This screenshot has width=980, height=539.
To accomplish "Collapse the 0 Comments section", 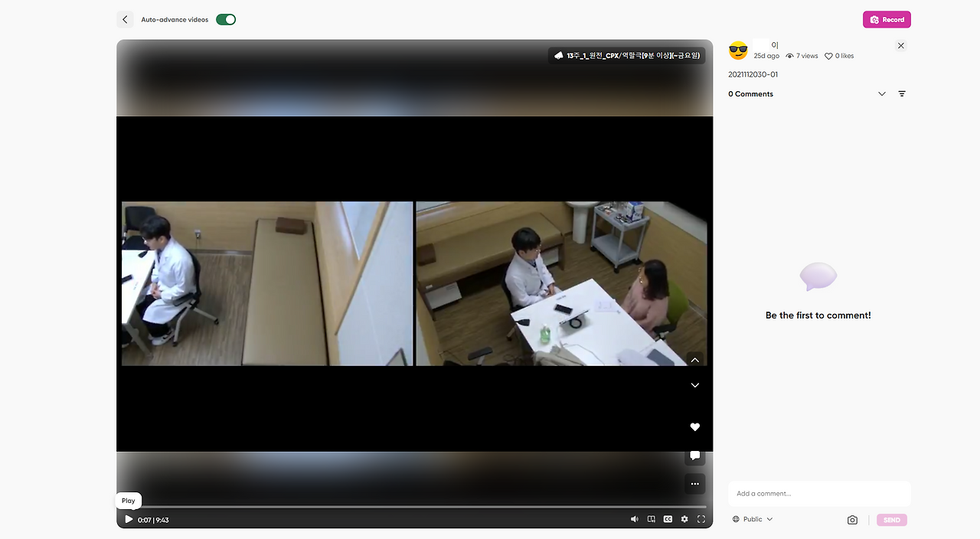I will point(881,93).
